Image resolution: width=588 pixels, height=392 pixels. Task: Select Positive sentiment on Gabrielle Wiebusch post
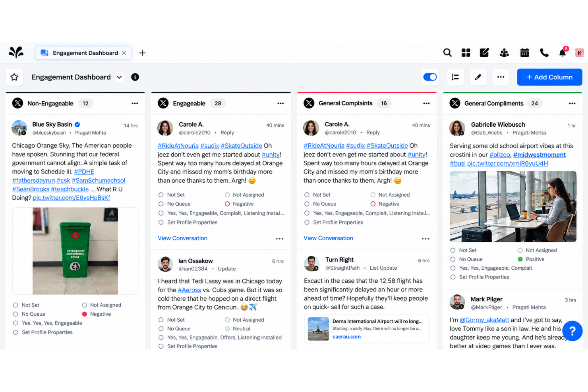click(x=531, y=259)
